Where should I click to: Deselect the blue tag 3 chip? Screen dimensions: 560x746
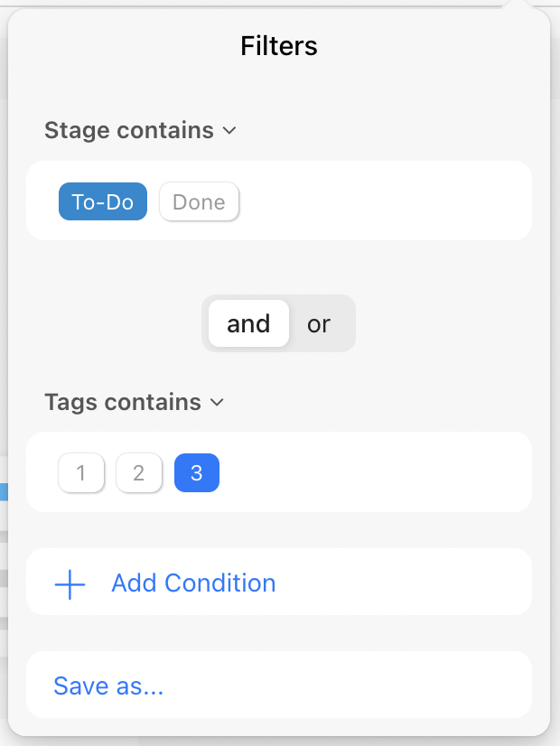[196, 473]
